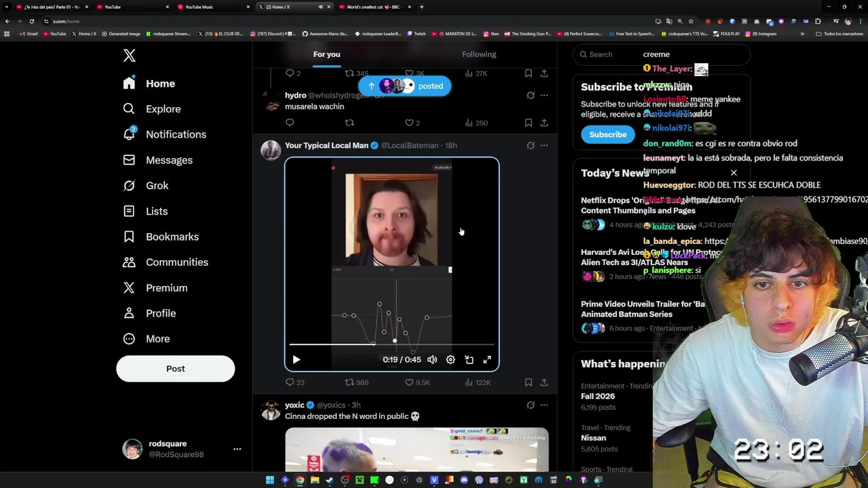The image size is (868, 488).
Task: Bookmark hydro's musarela wachin post
Action: [528, 123]
